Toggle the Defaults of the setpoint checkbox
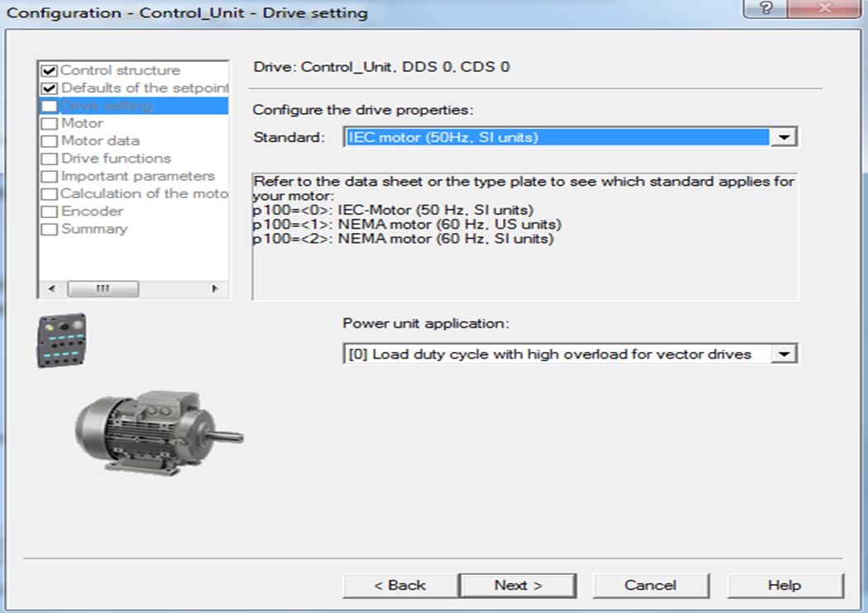Screen dimensions: 868x613 coord(50,88)
